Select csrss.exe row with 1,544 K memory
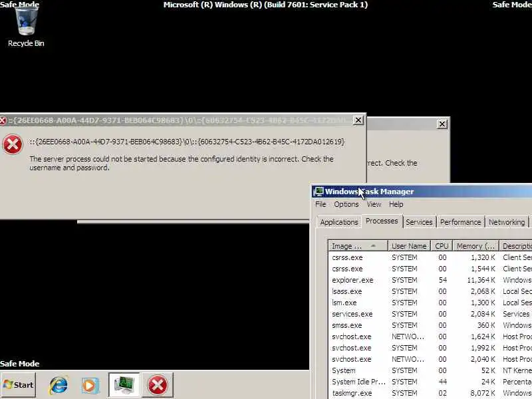The image size is (532, 399). pos(430,269)
